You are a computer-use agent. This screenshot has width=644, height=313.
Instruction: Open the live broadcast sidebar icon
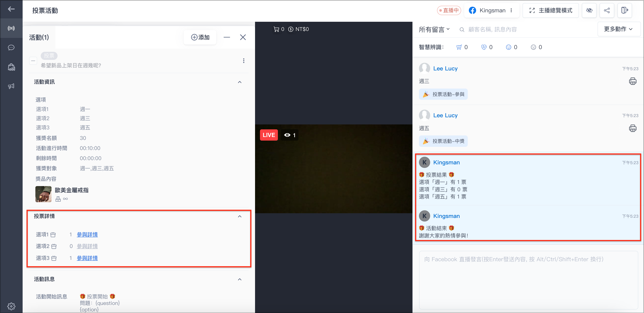coord(11,28)
